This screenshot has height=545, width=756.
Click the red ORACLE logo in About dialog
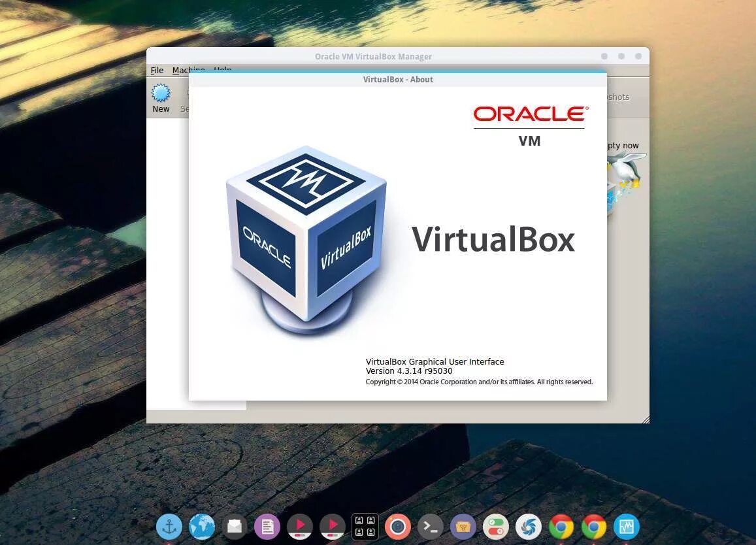(531, 114)
